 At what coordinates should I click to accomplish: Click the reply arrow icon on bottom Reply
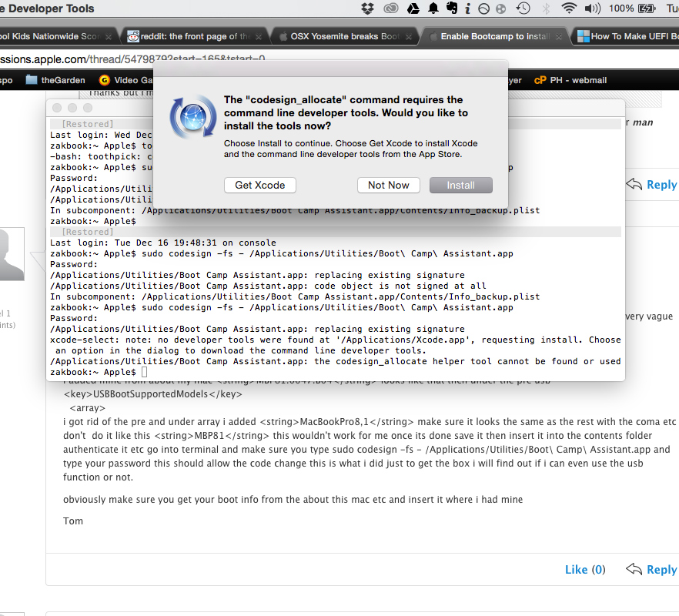click(x=634, y=569)
